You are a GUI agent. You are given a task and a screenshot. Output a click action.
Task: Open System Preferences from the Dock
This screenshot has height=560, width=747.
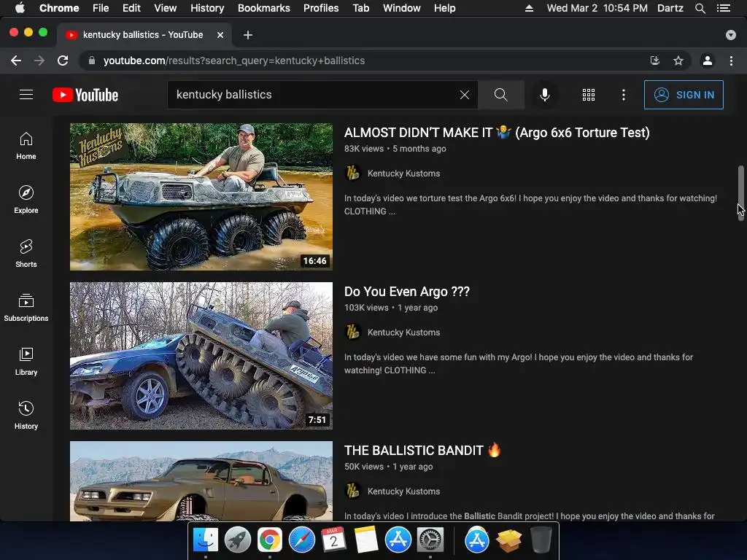[x=430, y=540]
